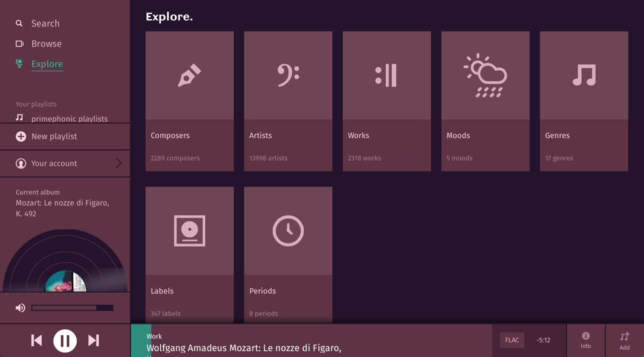Click the '13998 artists' count text
This screenshot has width=644, height=357.
pyautogui.click(x=268, y=158)
